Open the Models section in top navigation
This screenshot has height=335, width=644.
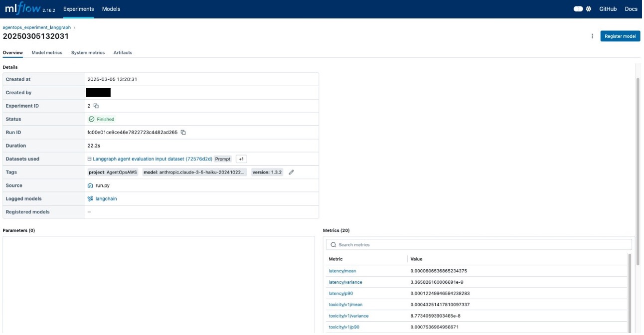(111, 9)
